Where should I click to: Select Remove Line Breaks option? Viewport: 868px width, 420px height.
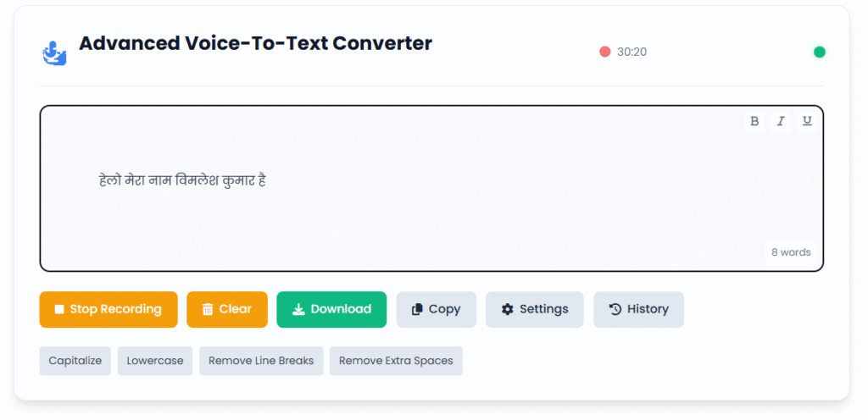coord(261,361)
